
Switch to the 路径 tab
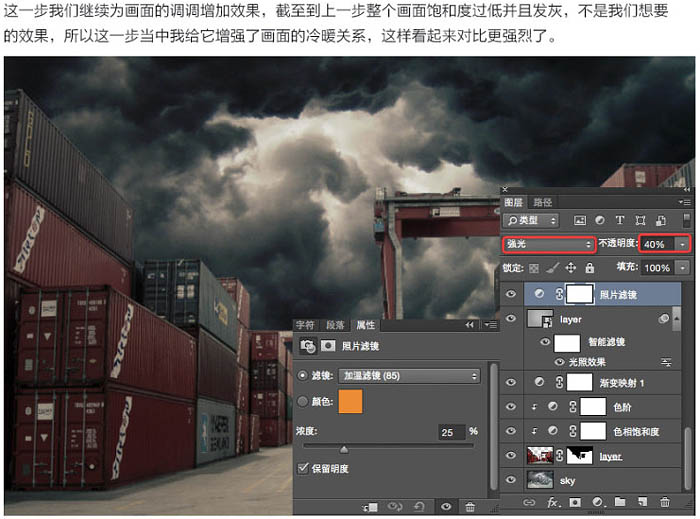pyautogui.click(x=542, y=203)
